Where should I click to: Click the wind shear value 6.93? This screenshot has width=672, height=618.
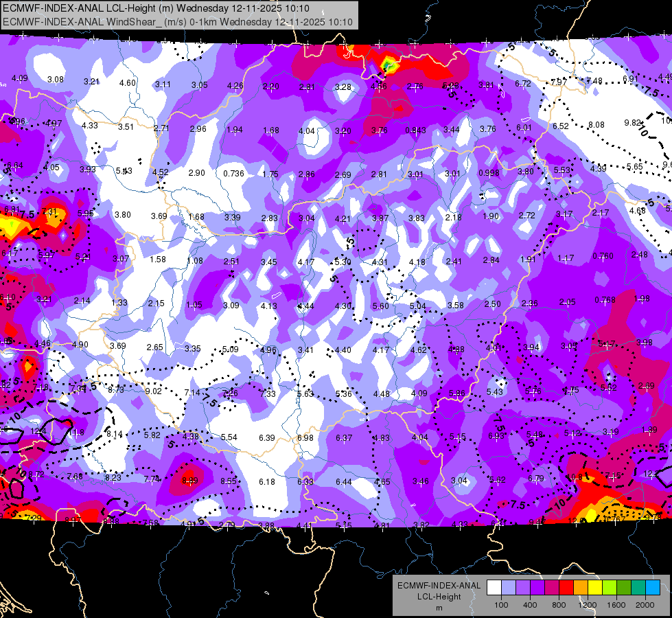click(x=496, y=436)
